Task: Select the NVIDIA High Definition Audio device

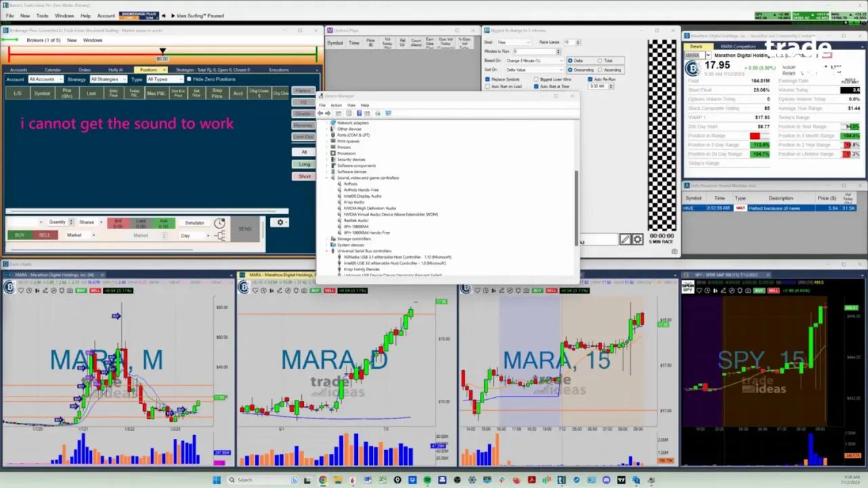Action: click(370, 208)
